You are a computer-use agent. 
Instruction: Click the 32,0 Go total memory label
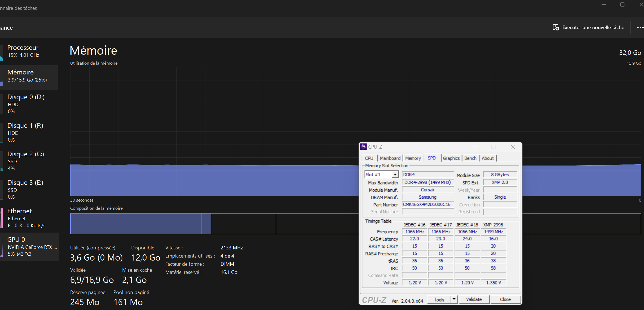click(630, 52)
